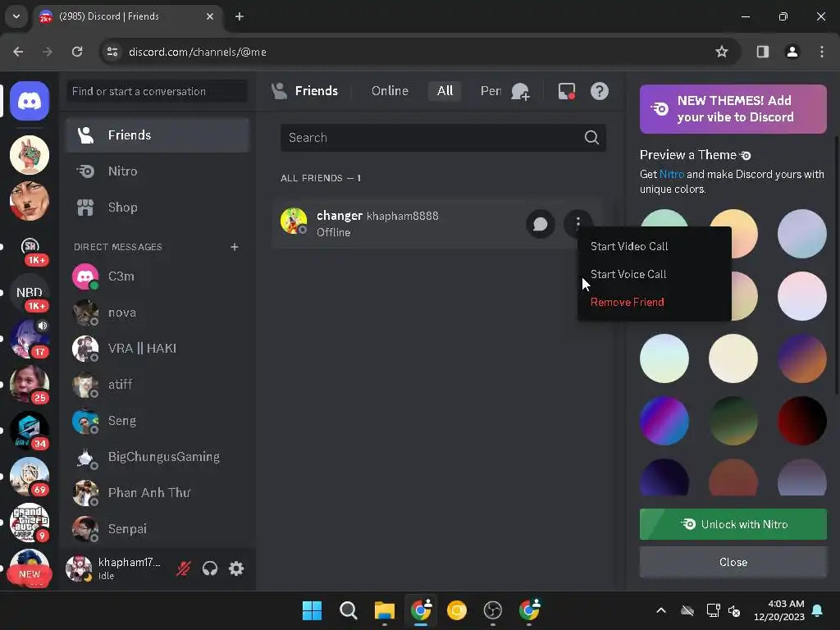840x630 pixels.
Task: Choose Start Video Call
Action: coord(654,246)
